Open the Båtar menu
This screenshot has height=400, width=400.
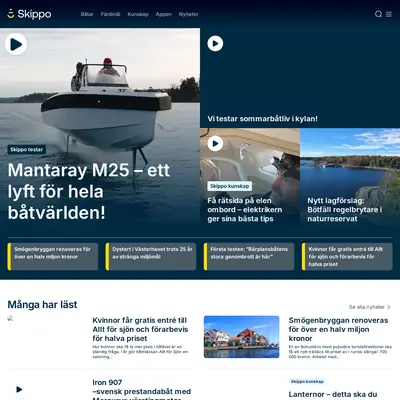[87, 14]
